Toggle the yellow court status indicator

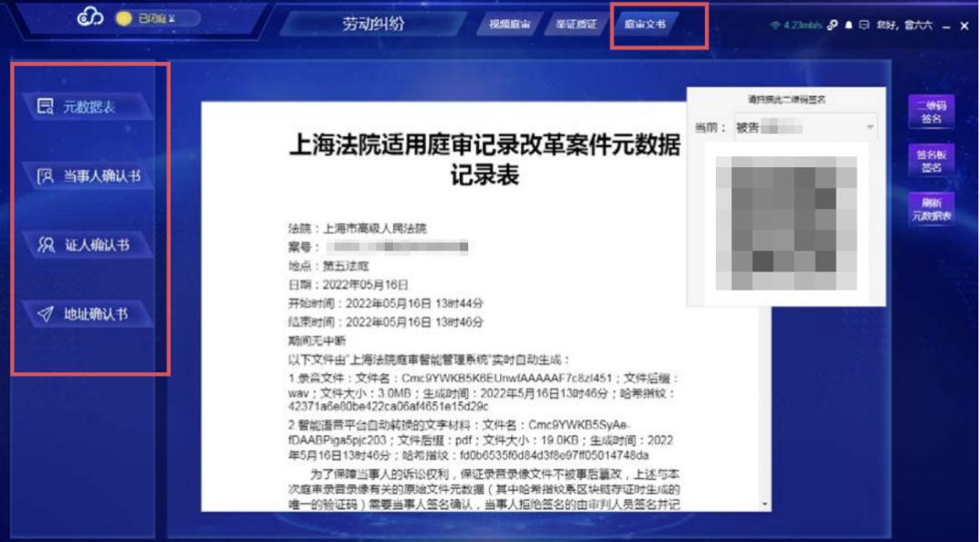point(124,19)
